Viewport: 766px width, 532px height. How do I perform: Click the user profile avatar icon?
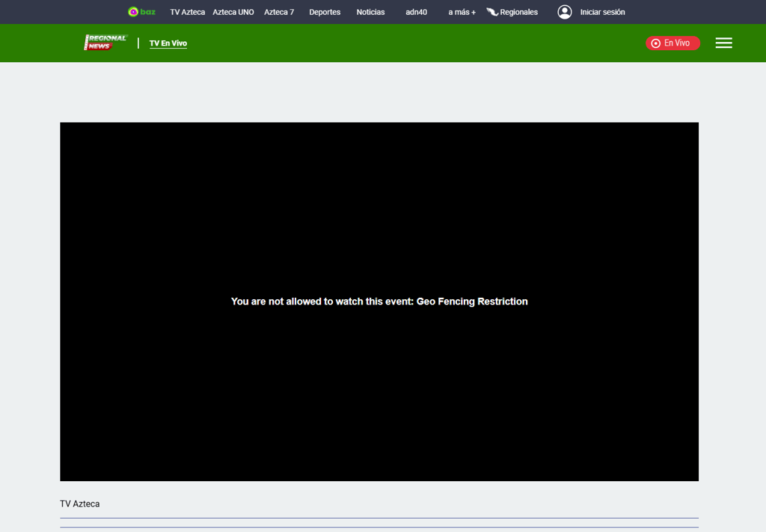click(565, 12)
